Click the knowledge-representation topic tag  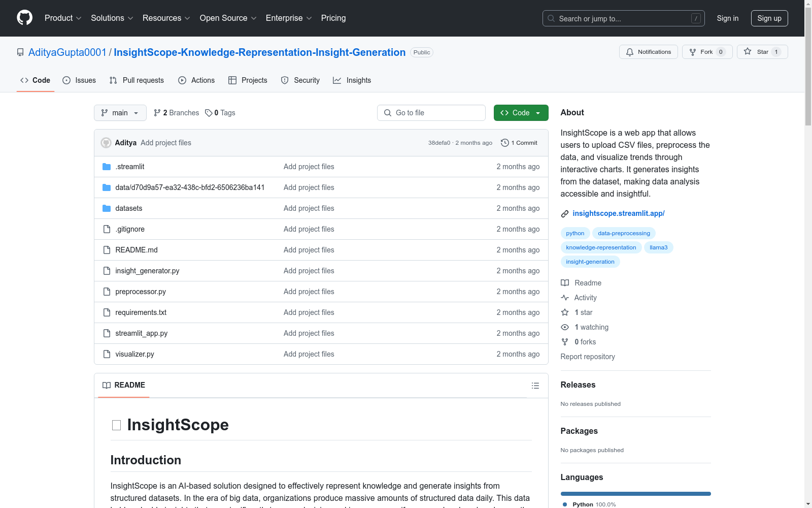coord(601,247)
